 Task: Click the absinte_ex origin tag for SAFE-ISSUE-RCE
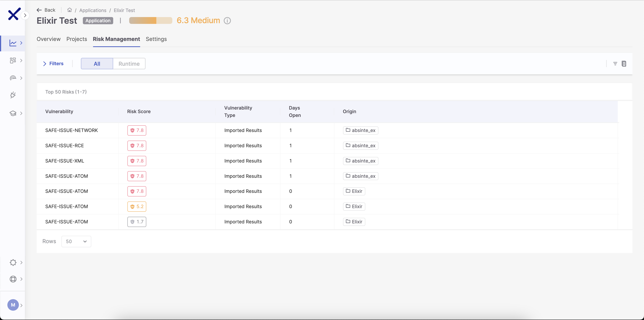[x=360, y=146]
